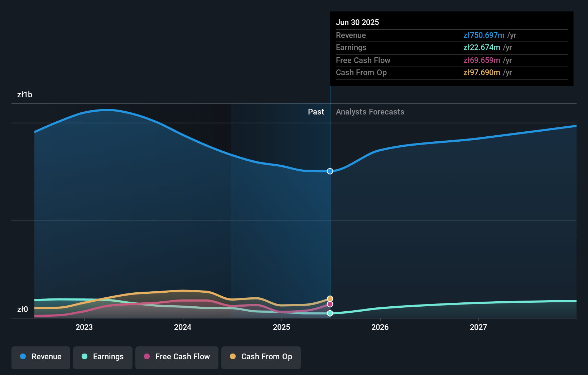The width and height of the screenshot is (588, 375).
Task: Switch to the Past section of the chart
Action: click(316, 112)
